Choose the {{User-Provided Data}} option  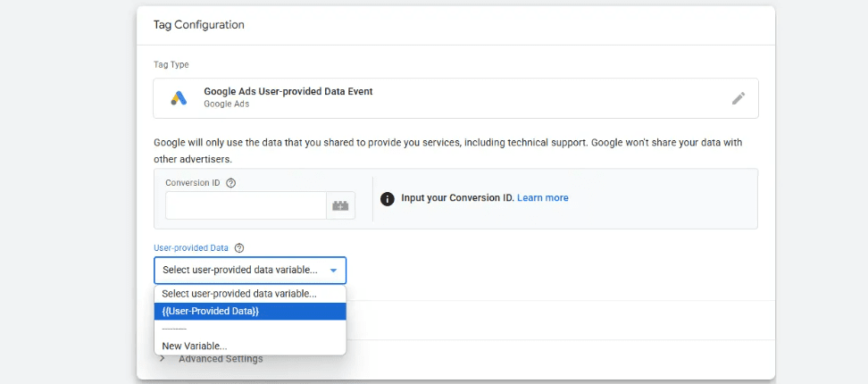211,311
